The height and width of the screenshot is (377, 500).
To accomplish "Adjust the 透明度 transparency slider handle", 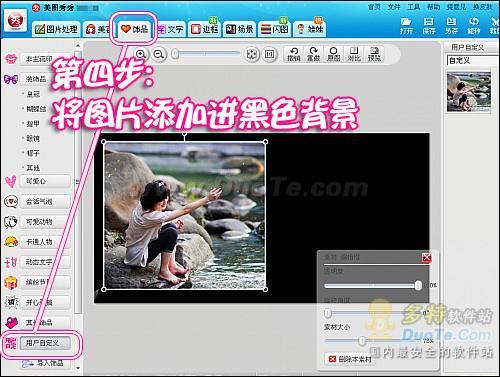I will (x=418, y=285).
